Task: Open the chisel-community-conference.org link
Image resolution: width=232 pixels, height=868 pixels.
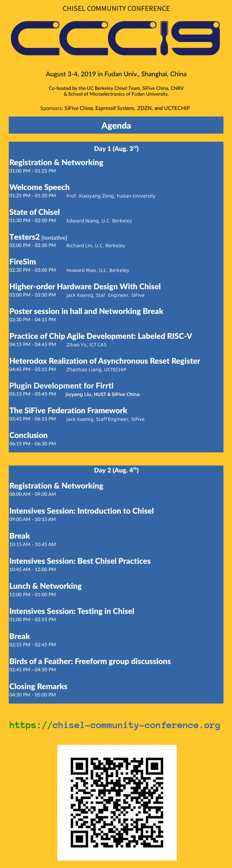Action: (x=114, y=725)
